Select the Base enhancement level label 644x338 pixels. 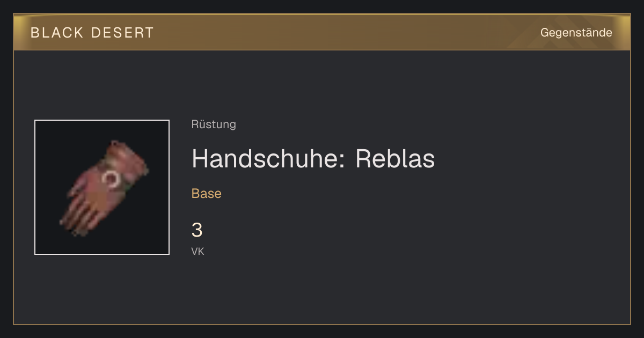pyautogui.click(x=207, y=194)
